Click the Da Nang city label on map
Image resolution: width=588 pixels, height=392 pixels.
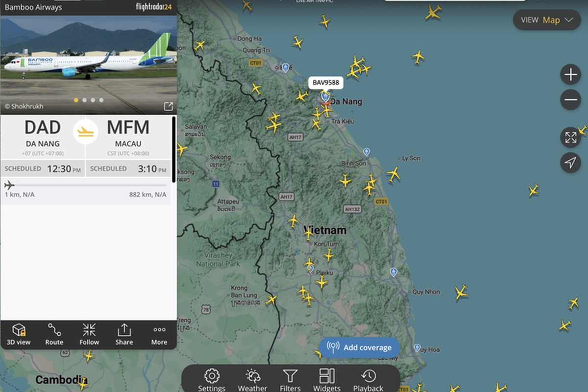tap(346, 101)
